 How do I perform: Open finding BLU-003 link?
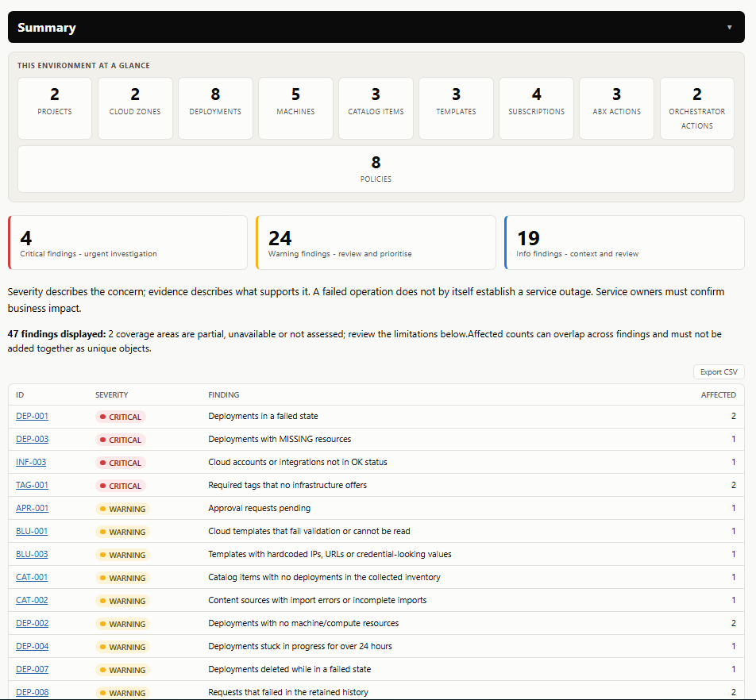point(32,554)
